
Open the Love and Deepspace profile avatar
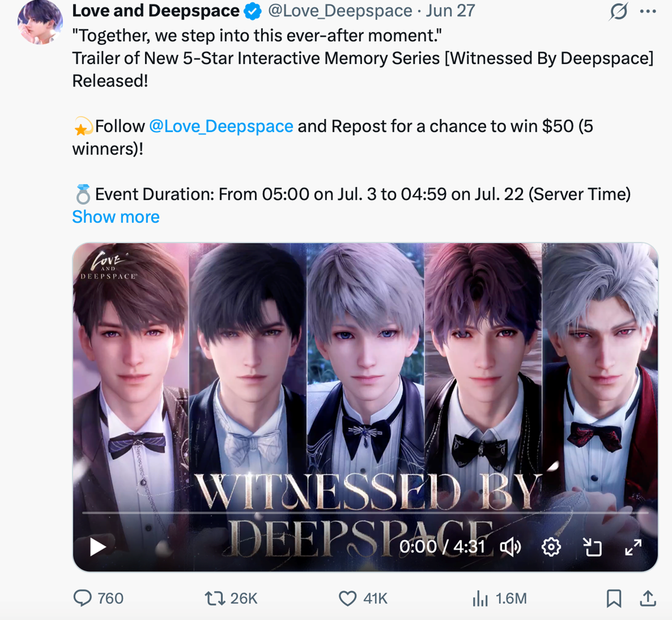(40, 22)
